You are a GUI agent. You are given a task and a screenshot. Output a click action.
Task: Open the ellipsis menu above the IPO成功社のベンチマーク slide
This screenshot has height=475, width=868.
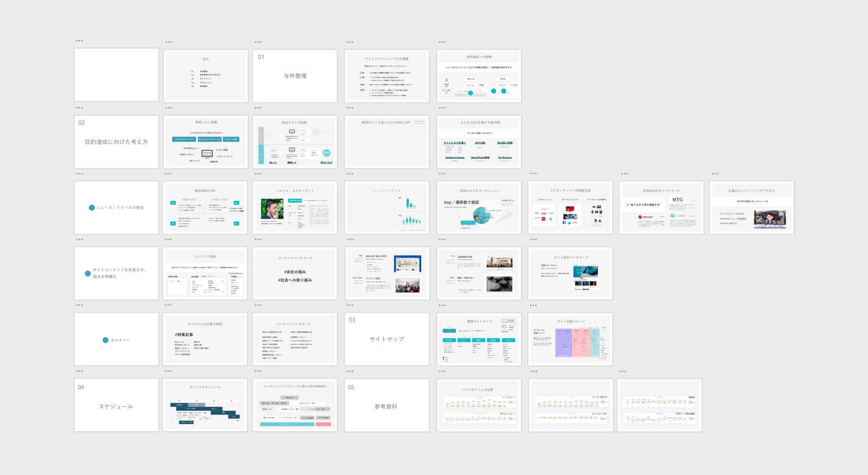pos(625,174)
